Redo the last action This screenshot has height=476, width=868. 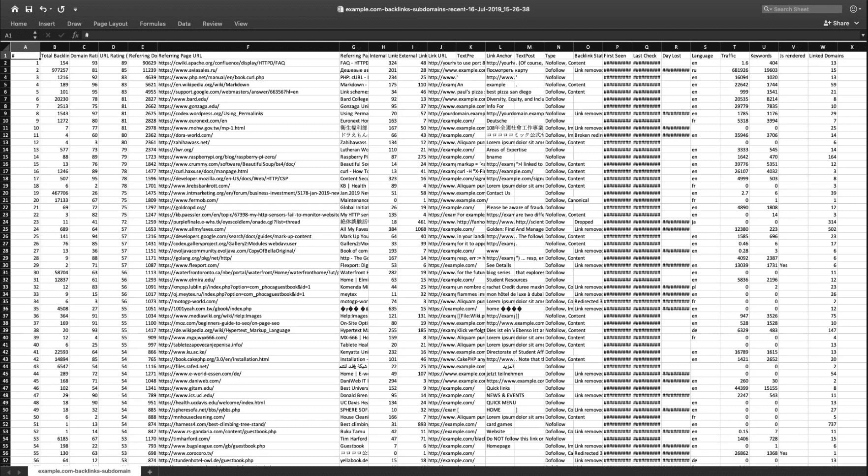pos(61,9)
